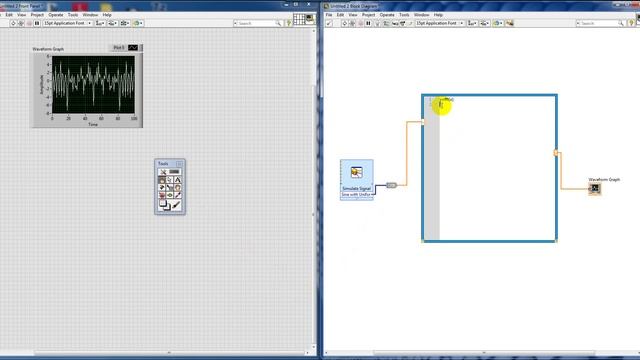640x360 pixels.
Task: Select the Get Color dropper tool
Action: point(178,195)
